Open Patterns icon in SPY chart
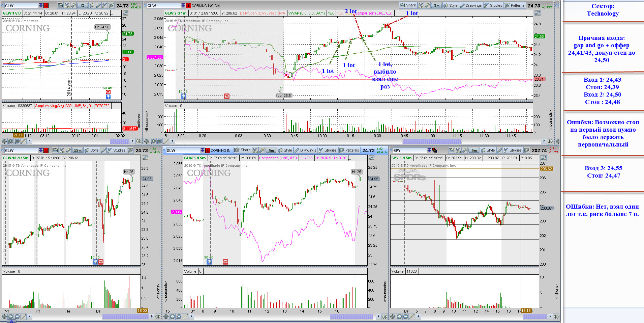This screenshot has width=644, height=323. pos(526,150)
